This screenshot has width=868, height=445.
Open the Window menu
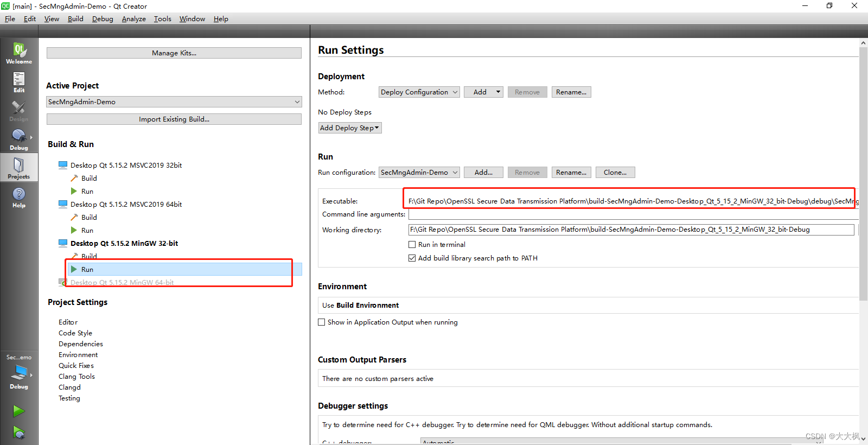192,19
